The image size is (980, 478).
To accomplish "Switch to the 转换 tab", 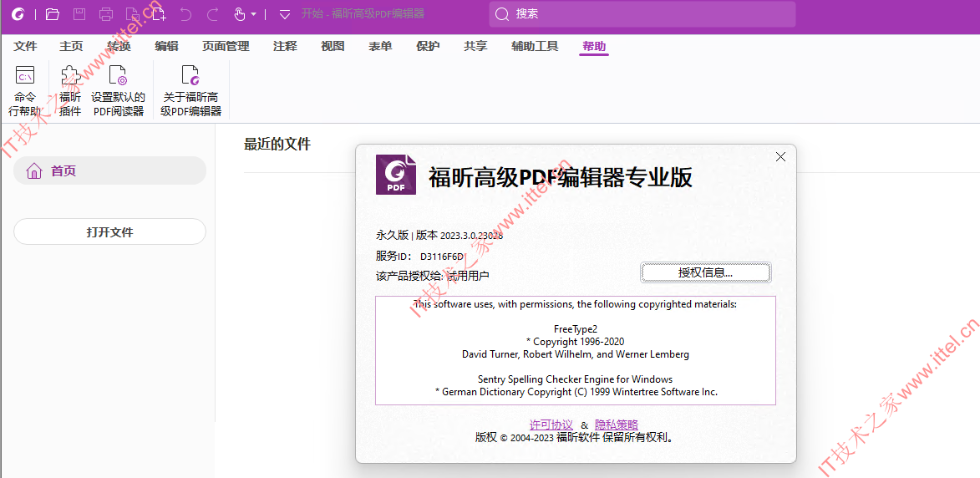I will coord(119,46).
